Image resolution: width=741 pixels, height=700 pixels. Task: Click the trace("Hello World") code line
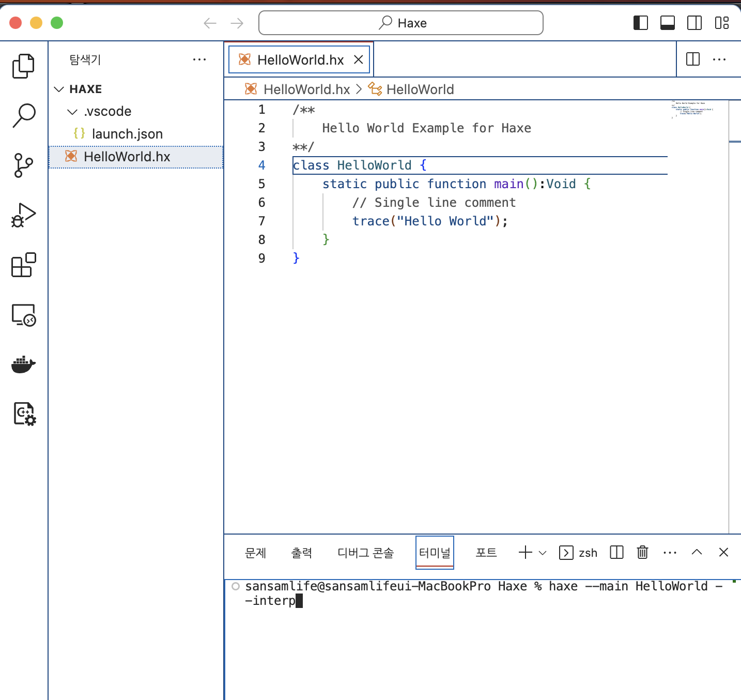click(x=430, y=221)
